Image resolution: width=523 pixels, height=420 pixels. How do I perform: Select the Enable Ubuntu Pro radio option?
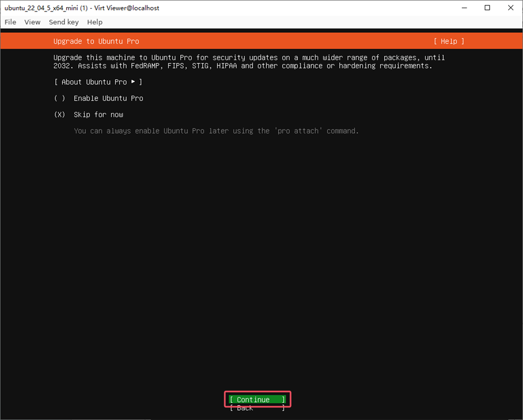pyautogui.click(x=99, y=98)
